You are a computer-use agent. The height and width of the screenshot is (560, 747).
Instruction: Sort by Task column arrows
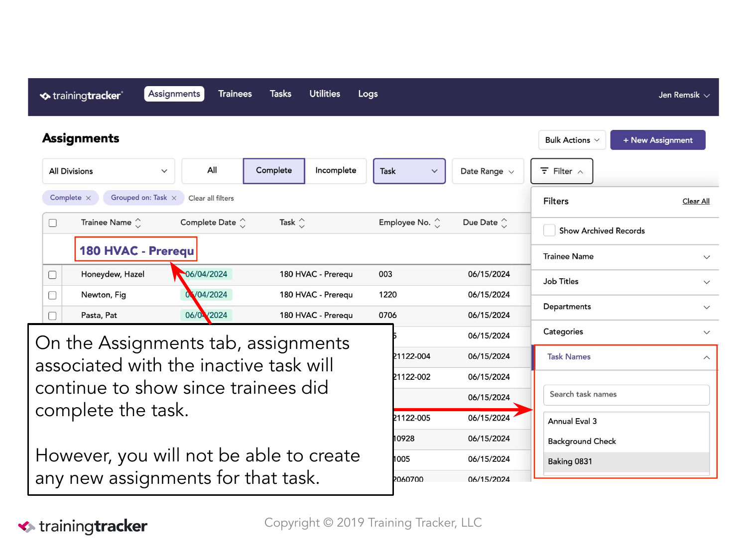(x=302, y=223)
